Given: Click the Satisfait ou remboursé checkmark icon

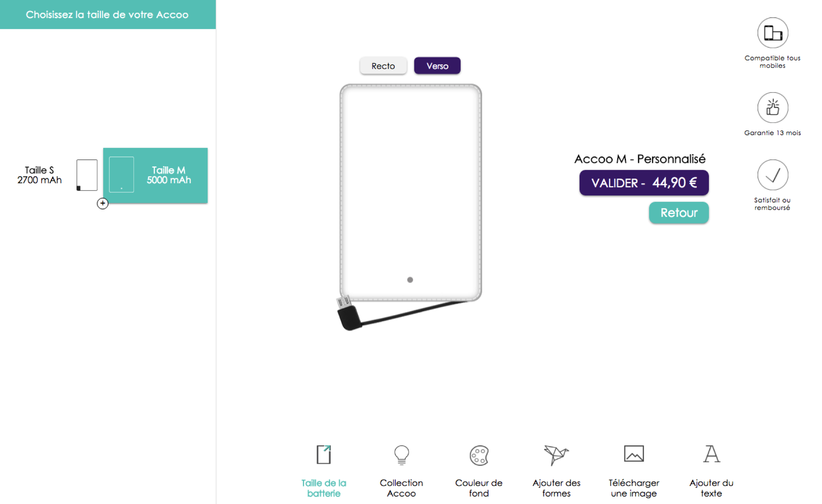Looking at the screenshot, I should pos(773,175).
